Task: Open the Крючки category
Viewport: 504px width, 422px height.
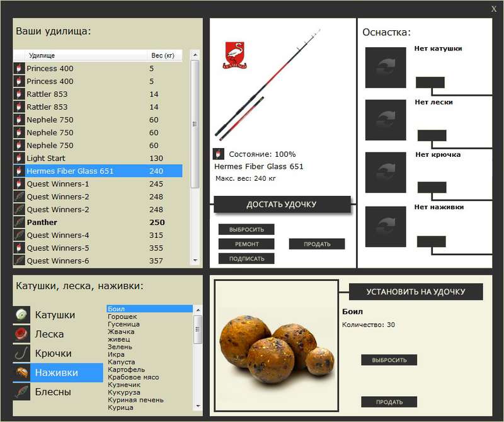Action: click(x=58, y=353)
